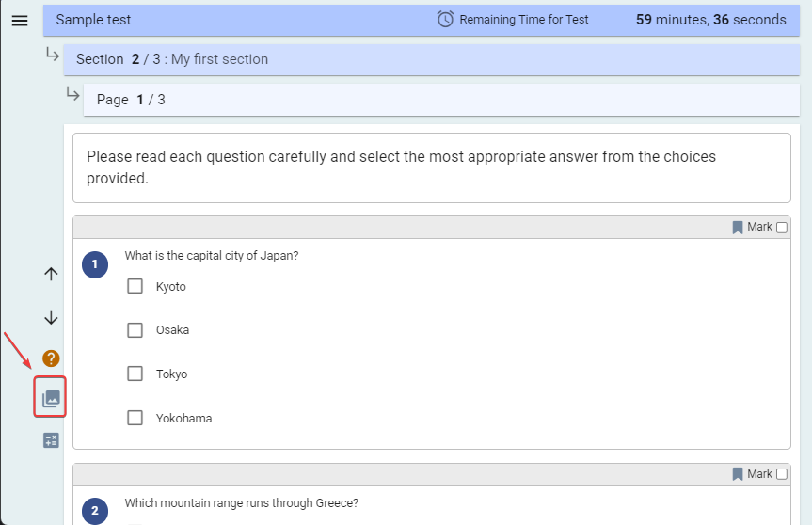Click the question 1 number badge
The width and height of the screenshot is (812, 525).
point(95,264)
